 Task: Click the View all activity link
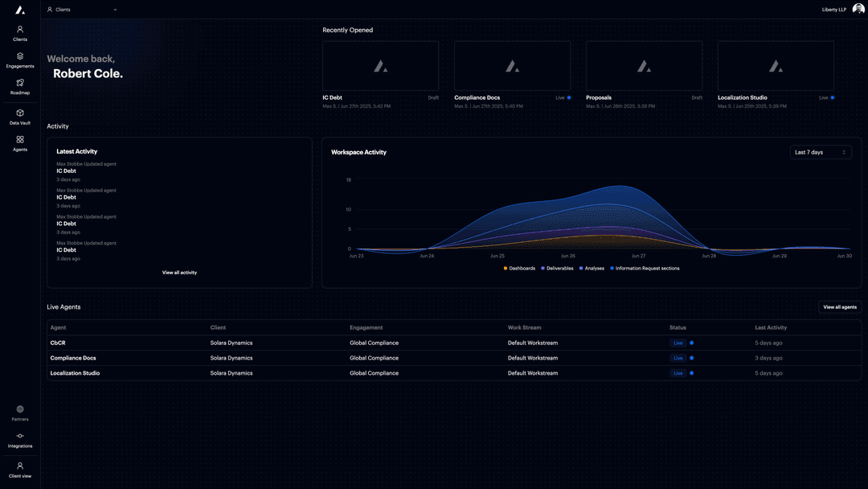(x=179, y=273)
